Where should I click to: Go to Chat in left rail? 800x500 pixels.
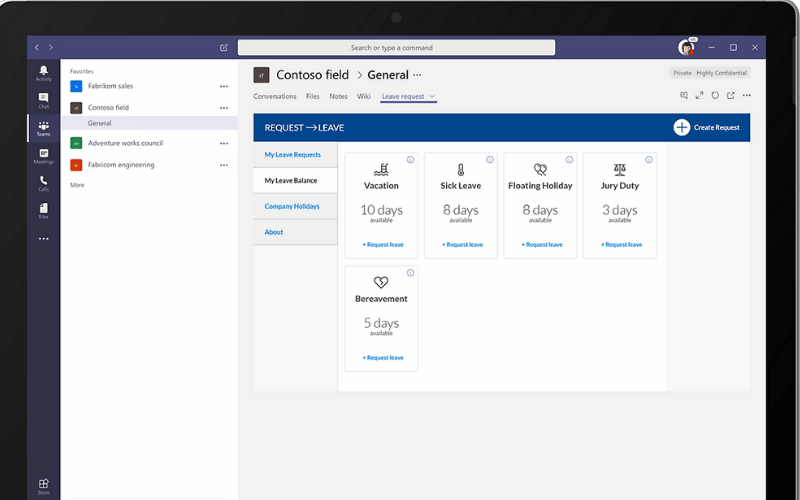pyautogui.click(x=44, y=100)
